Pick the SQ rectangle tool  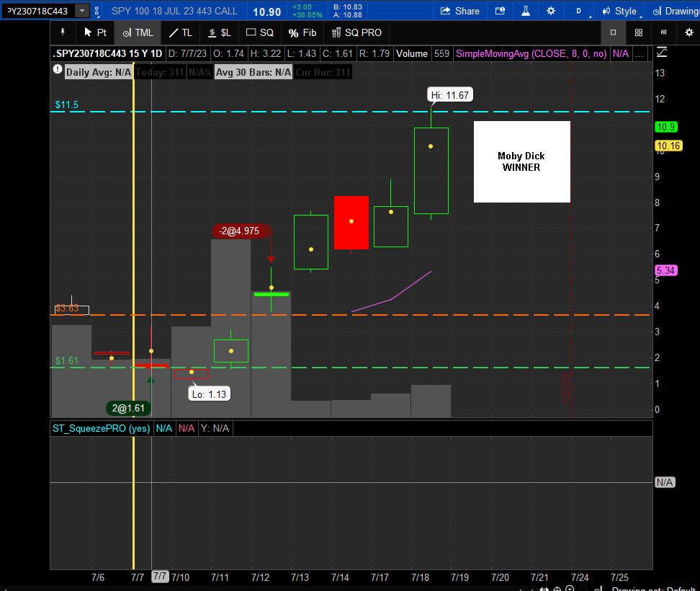point(259,32)
